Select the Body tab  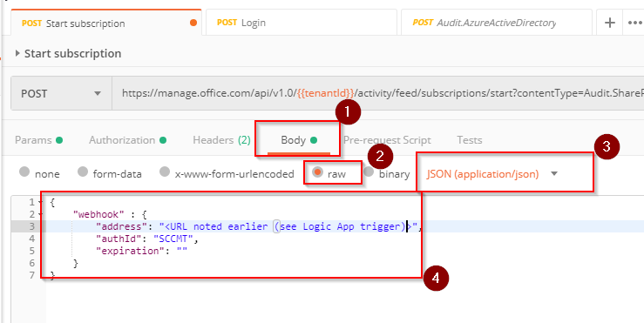299,140
